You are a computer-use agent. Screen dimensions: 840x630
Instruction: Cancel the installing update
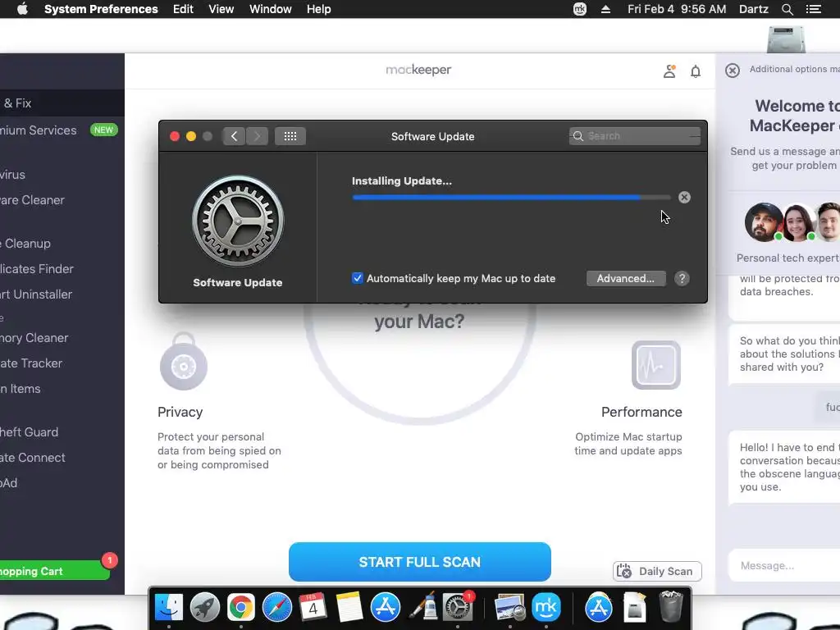(x=684, y=197)
